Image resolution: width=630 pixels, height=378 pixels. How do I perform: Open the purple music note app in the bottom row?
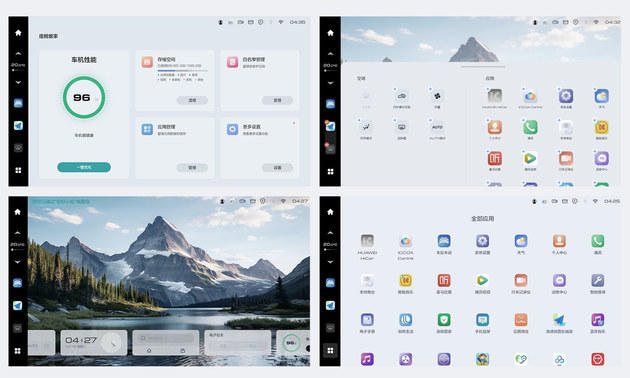(x=367, y=359)
